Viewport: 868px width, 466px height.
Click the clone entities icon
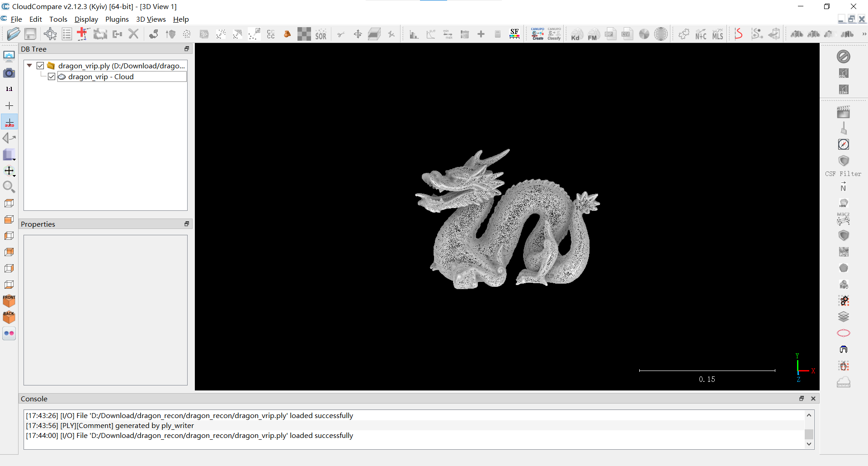[x=100, y=34]
